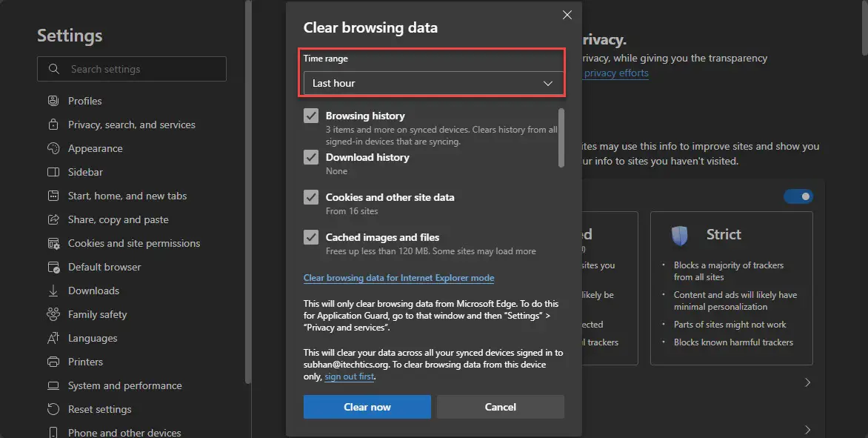This screenshot has width=868, height=438.
Task: Open Clear browsing data for Internet Explorer mode link
Action: point(398,278)
